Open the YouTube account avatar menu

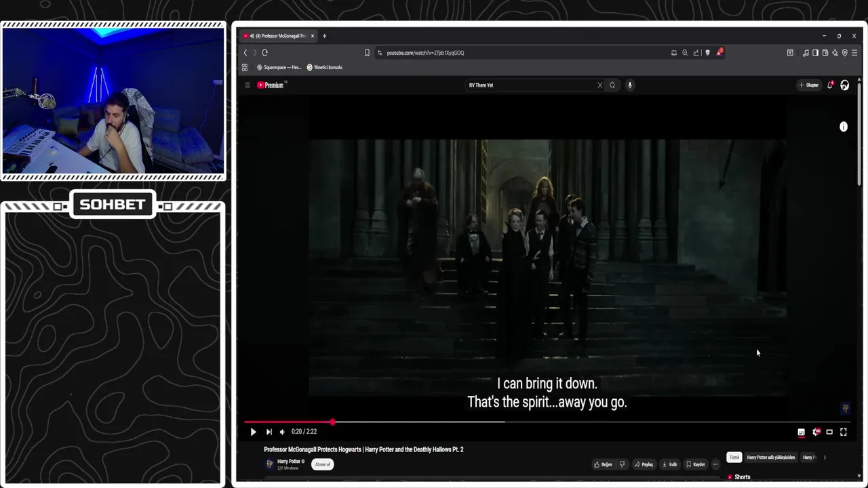(x=844, y=85)
